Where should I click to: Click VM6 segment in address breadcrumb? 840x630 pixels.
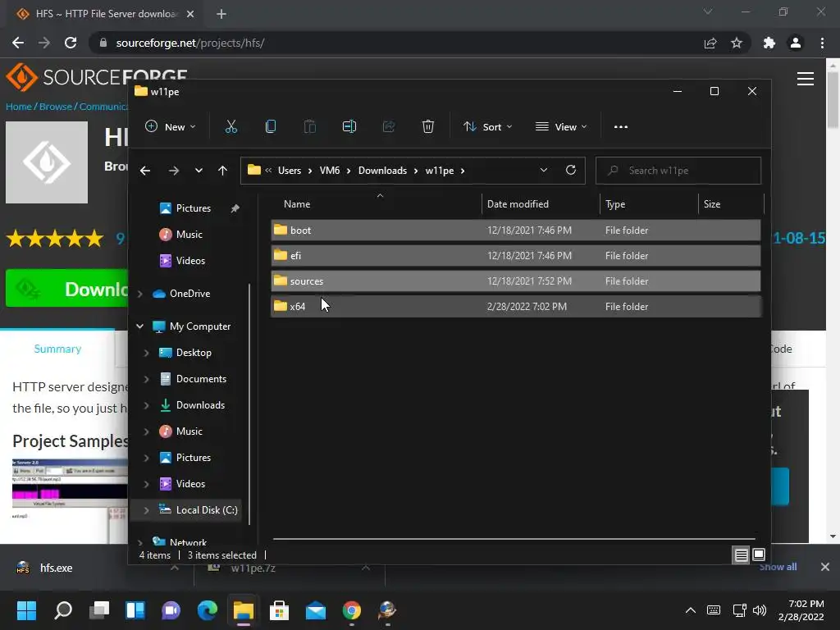tap(330, 171)
